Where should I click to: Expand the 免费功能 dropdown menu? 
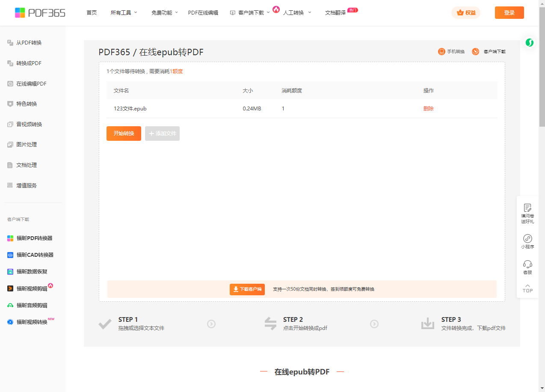(165, 13)
